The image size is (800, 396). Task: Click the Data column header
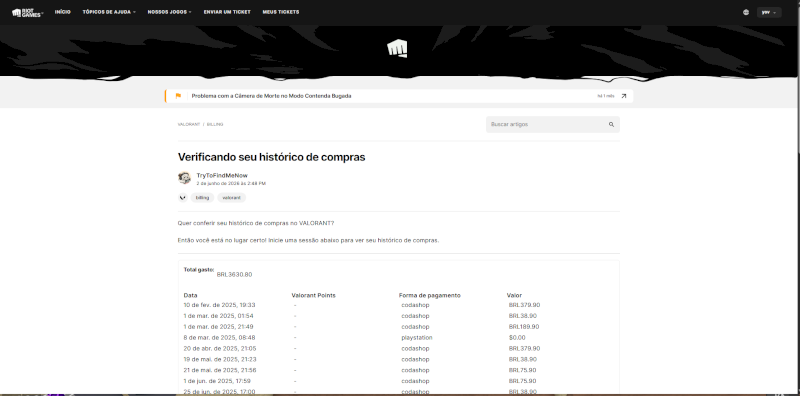pyautogui.click(x=190, y=295)
